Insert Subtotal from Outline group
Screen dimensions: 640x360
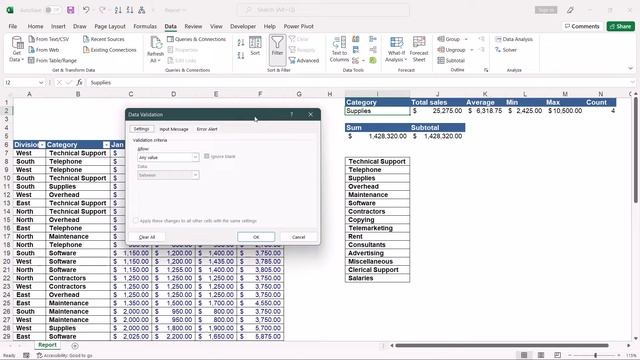451,60
